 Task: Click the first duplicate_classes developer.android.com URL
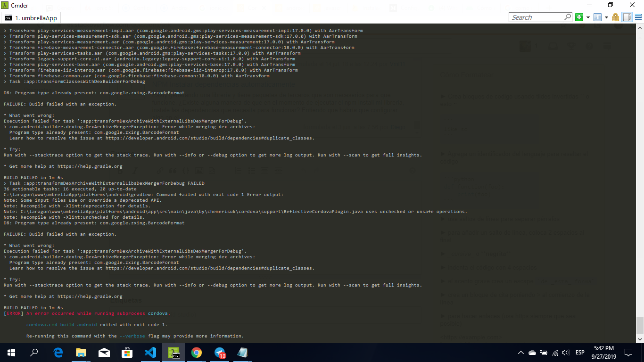210,138
